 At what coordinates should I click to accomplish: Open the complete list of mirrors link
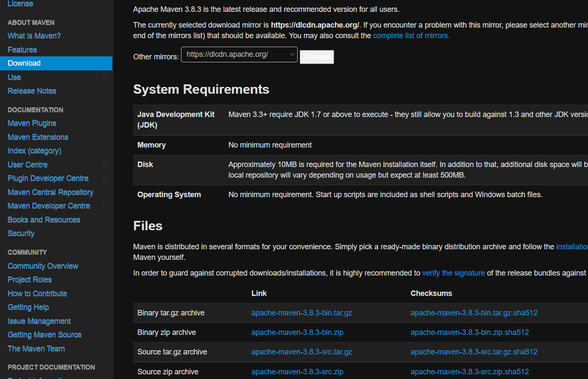click(411, 36)
